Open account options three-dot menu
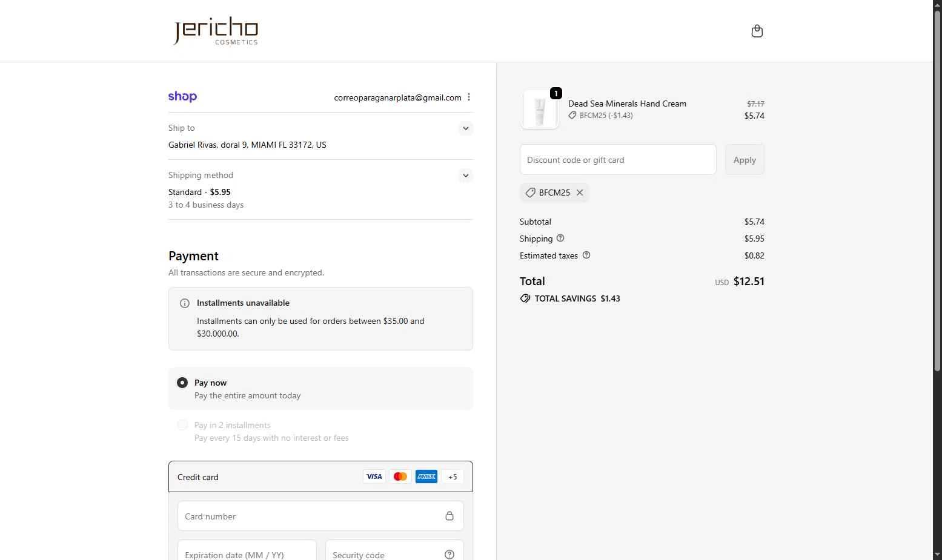 coord(469,97)
